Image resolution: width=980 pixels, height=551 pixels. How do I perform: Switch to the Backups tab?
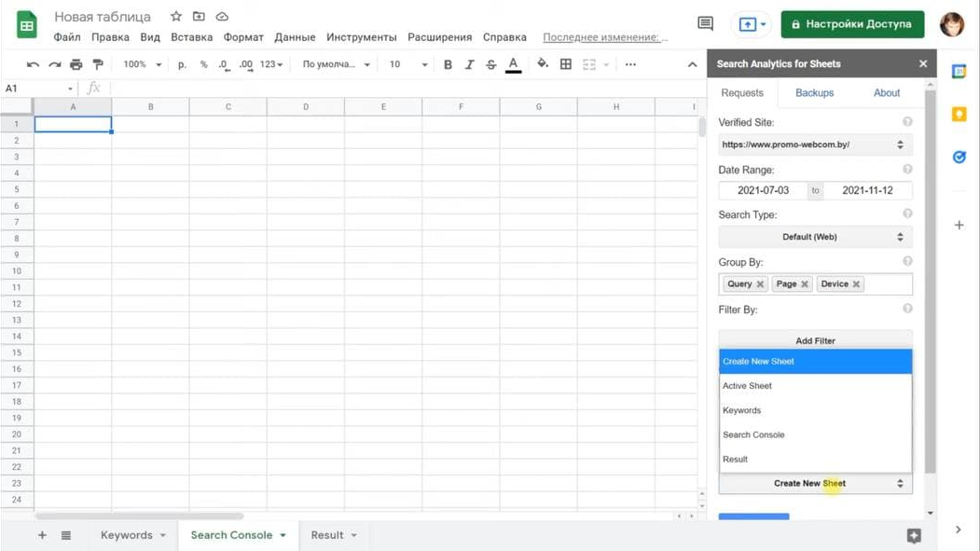pyautogui.click(x=814, y=93)
